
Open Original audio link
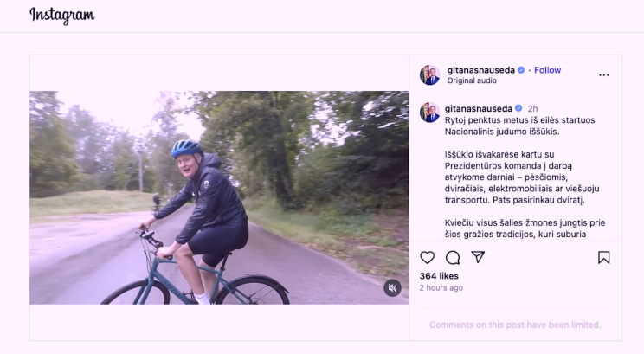pos(472,80)
